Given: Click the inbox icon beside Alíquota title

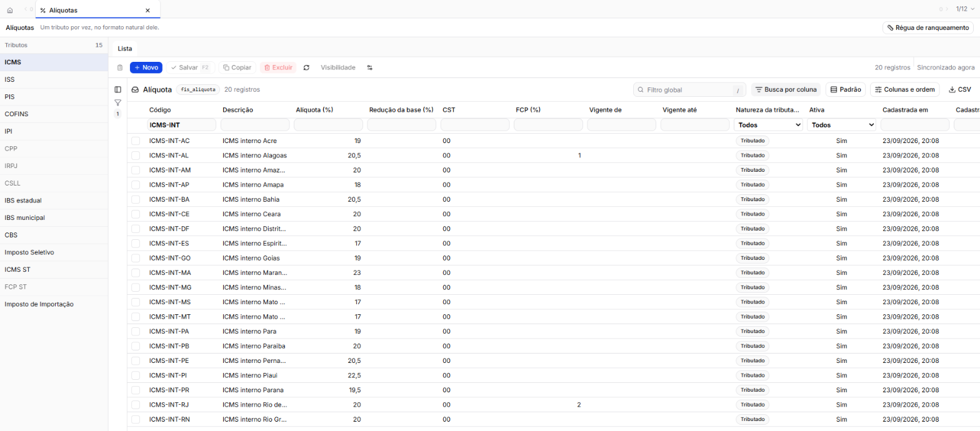Looking at the screenshot, I should click(135, 89).
